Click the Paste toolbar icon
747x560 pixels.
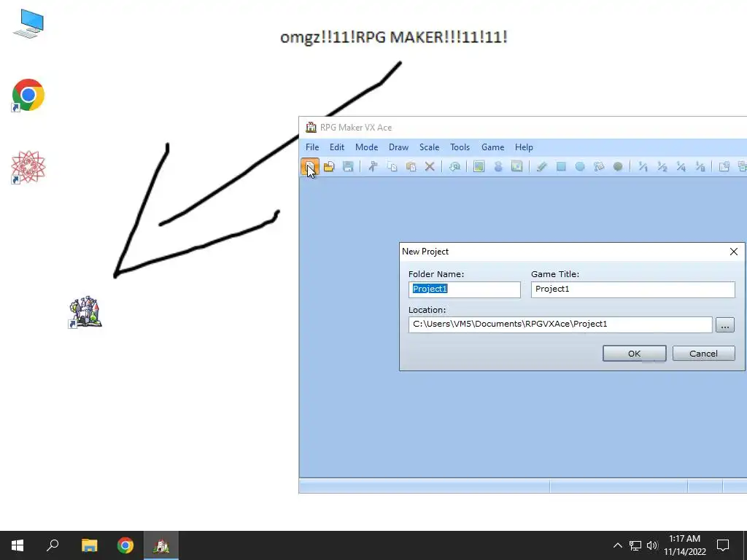(x=411, y=166)
